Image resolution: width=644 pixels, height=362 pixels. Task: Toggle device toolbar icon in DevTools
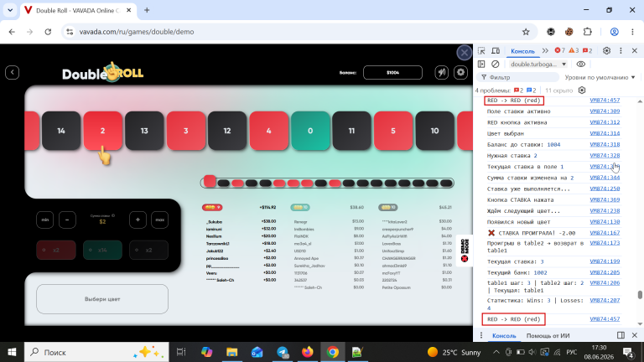tap(496, 51)
